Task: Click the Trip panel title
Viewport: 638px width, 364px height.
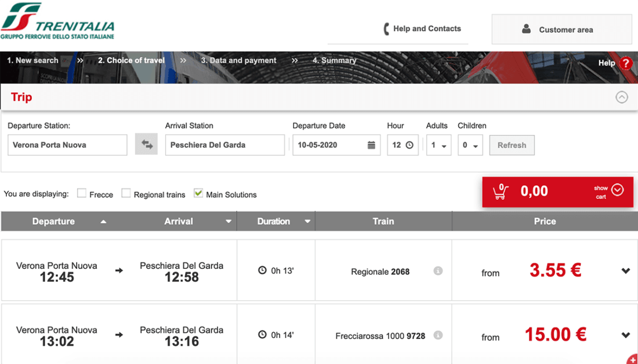Action: coord(21,97)
